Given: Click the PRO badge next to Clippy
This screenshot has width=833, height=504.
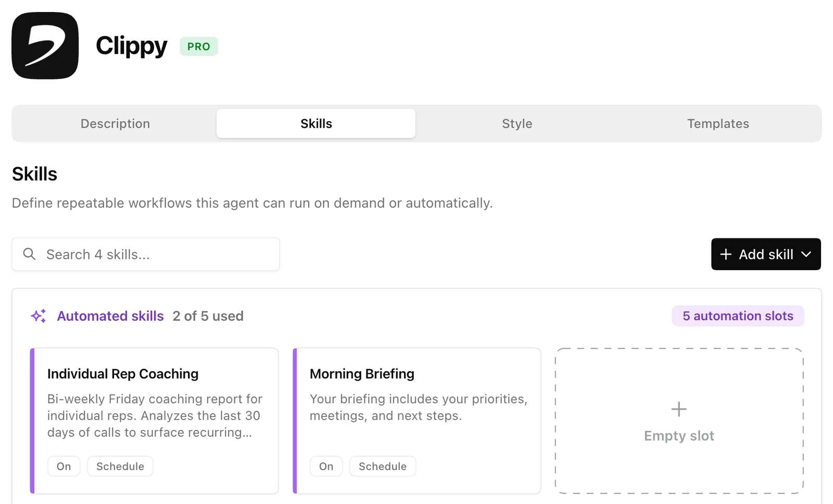Looking at the screenshot, I should 199,46.
